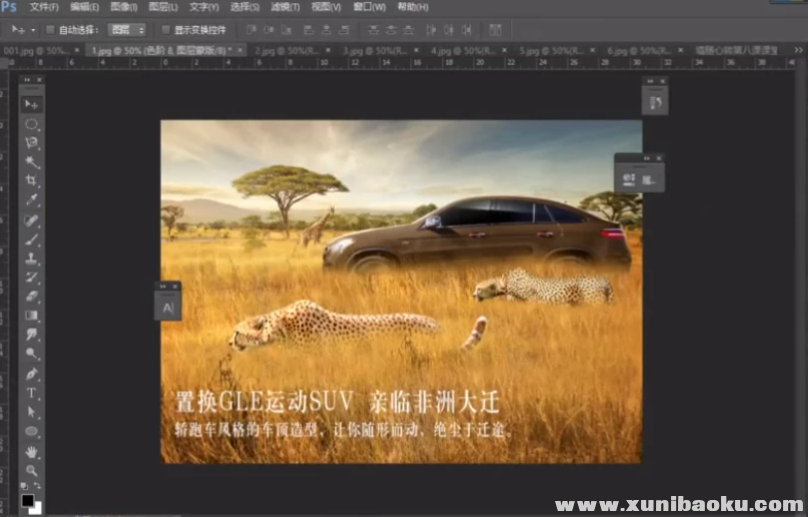Select the Elliptical Marquee tool
The image size is (808, 517).
click(32, 124)
